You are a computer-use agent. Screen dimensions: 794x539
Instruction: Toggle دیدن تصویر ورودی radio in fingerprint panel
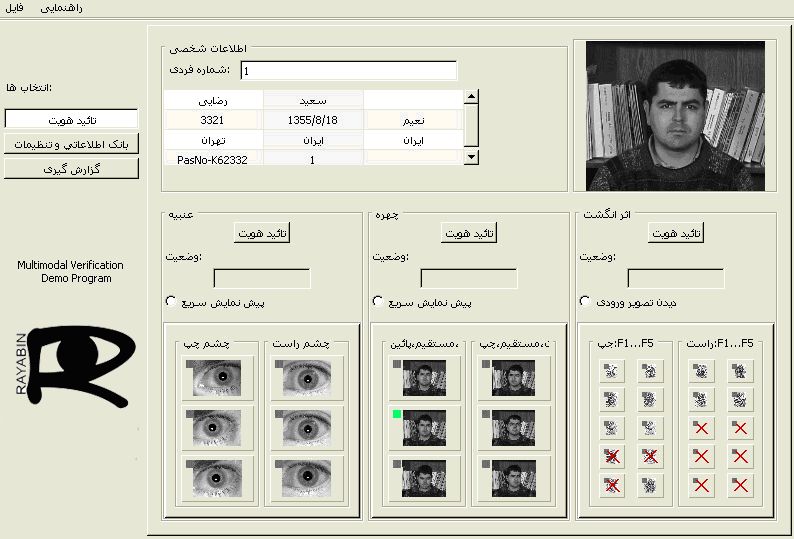[585, 301]
